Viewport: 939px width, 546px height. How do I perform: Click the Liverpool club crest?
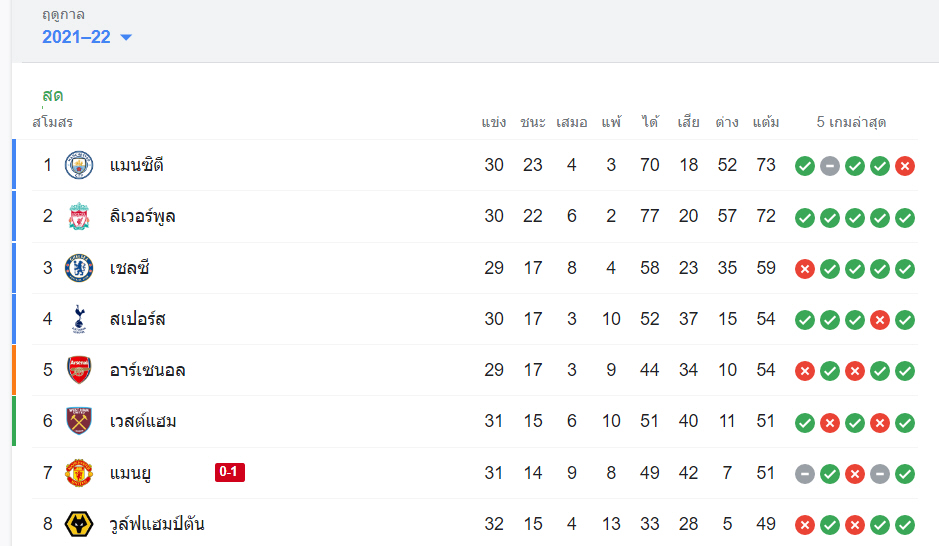pos(79,216)
